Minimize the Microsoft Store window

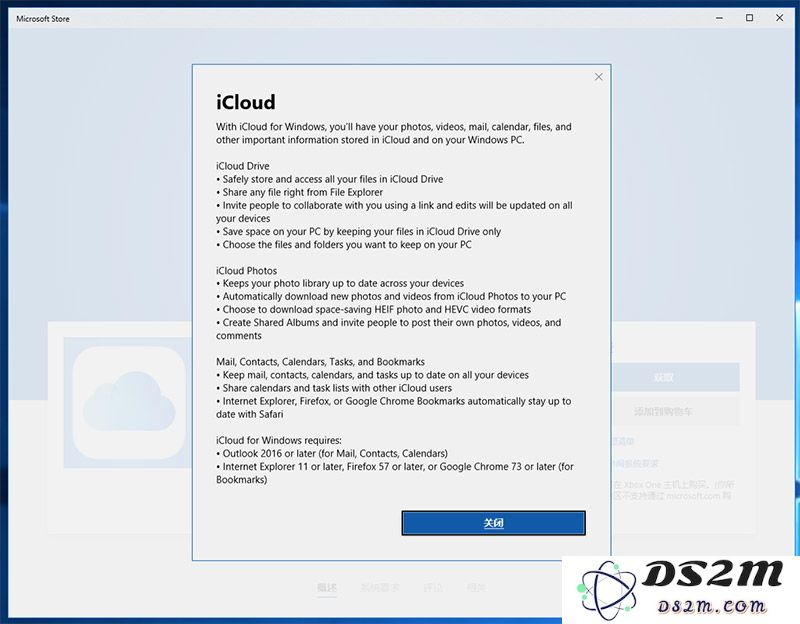coord(719,18)
